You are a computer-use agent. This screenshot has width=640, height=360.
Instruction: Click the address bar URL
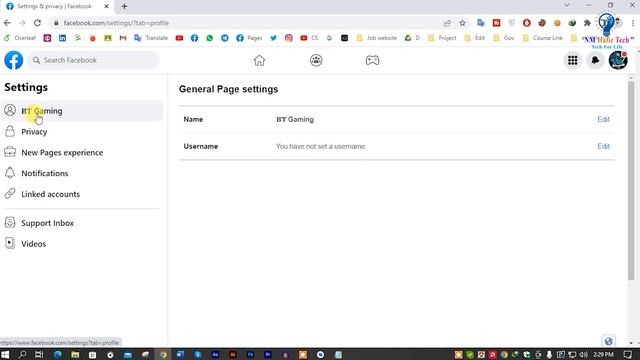[x=116, y=23]
